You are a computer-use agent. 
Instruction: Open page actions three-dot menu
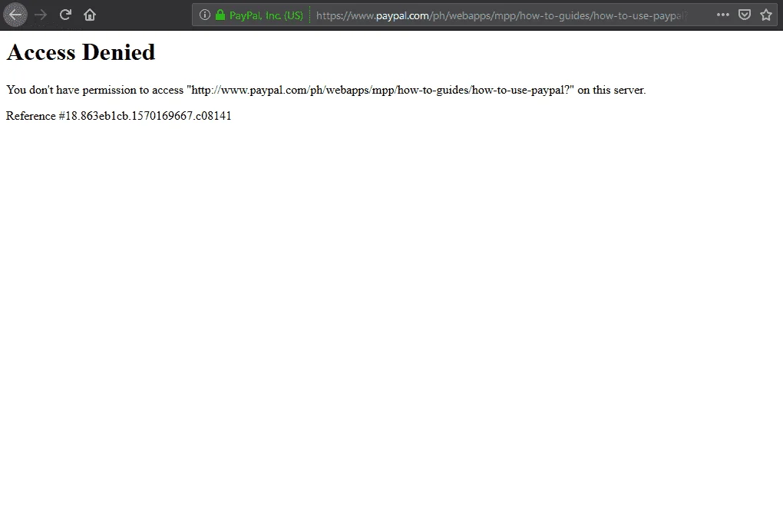pos(722,15)
